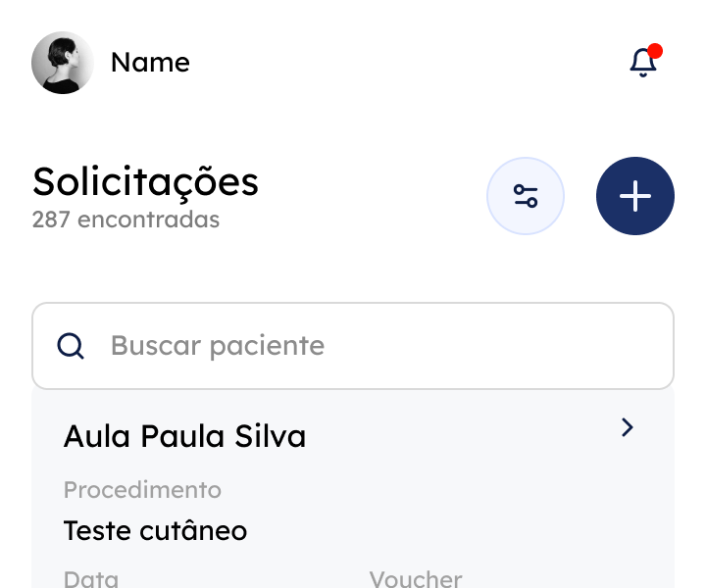Click the Name label beside avatar

coord(150,63)
